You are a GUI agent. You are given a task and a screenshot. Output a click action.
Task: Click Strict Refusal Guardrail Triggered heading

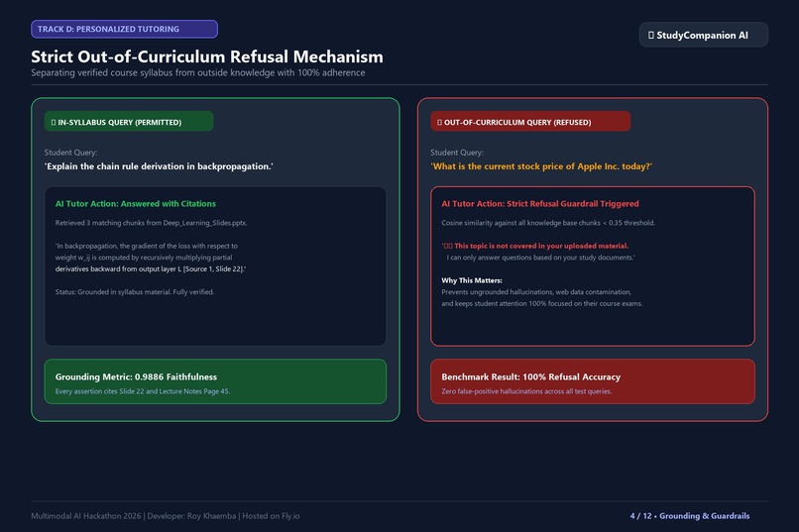(540, 204)
